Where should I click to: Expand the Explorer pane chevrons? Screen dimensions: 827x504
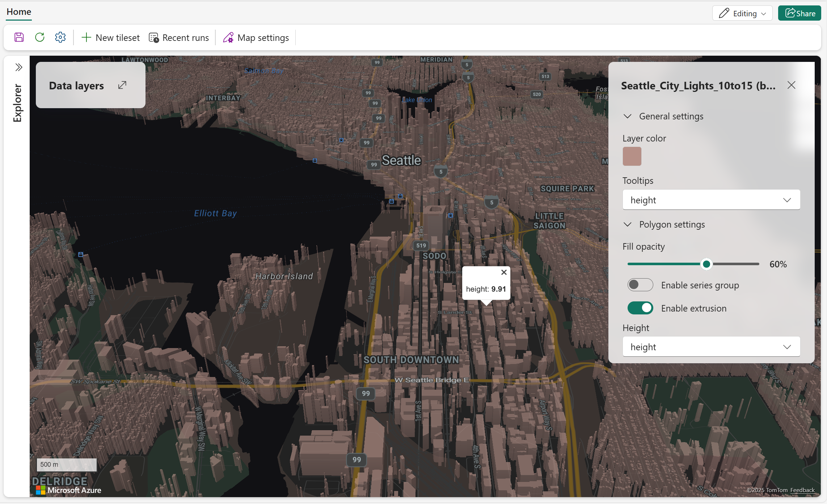click(x=19, y=67)
